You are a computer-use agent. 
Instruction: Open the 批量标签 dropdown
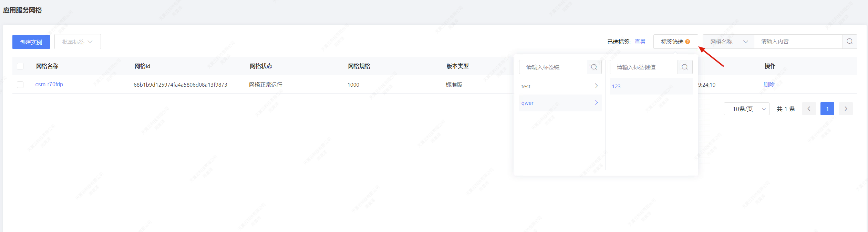(x=77, y=42)
